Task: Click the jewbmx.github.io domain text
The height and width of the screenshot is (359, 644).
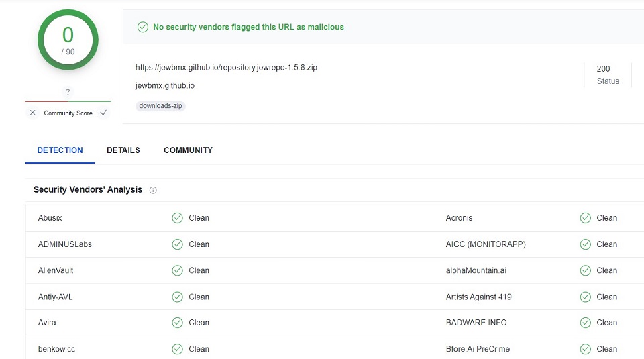Action: click(x=165, y=85)
